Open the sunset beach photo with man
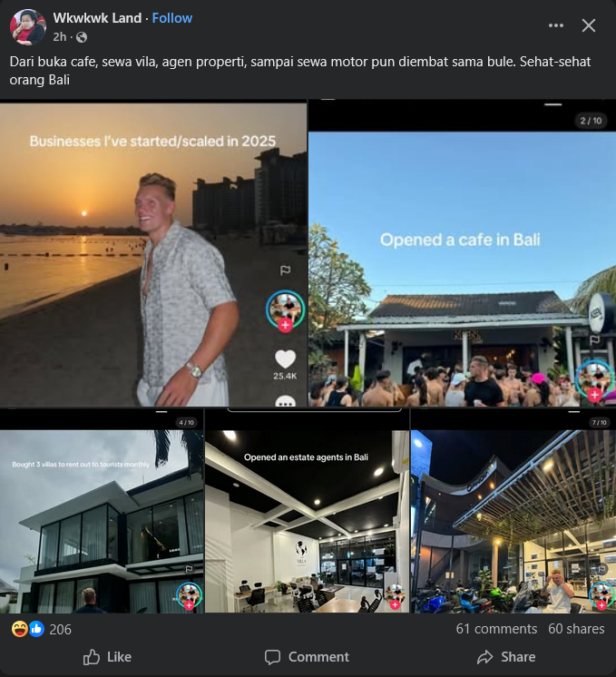This screenshot has height=677, width=616. 153,254
